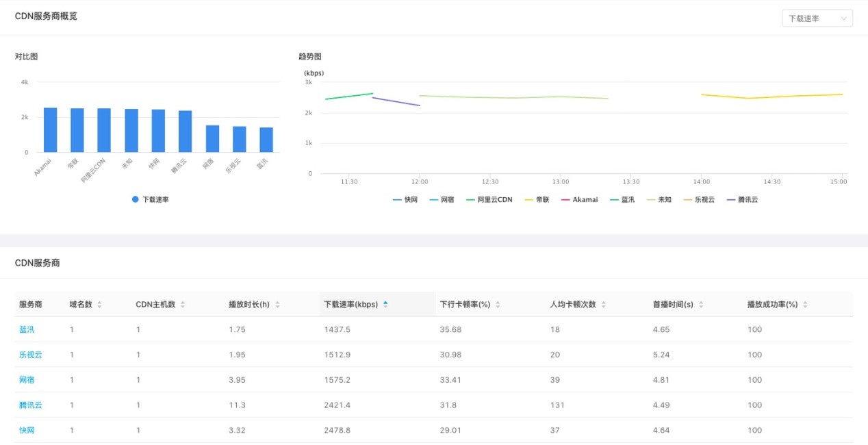
Task: Sort table by 下载速率(kbps) column
Action: [x=356, y=305]
